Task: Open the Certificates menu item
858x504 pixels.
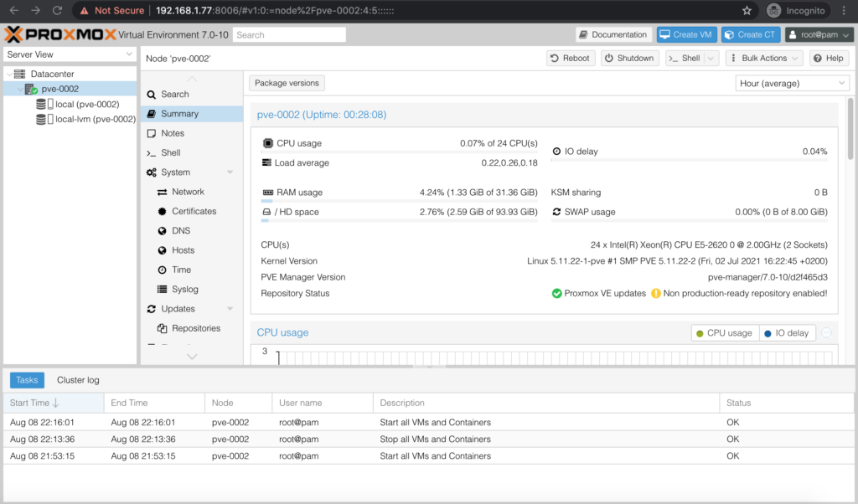Action: (x=192, y=212)
